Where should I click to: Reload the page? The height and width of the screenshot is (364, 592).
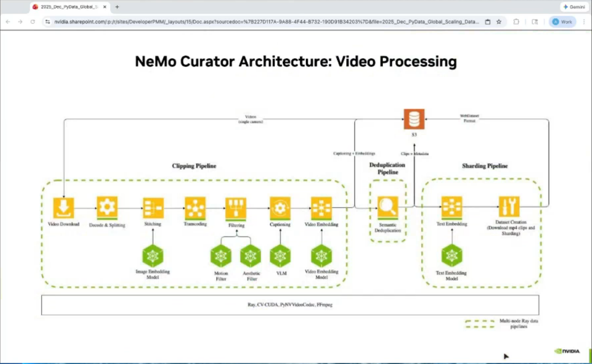click(x=33, y=22)
